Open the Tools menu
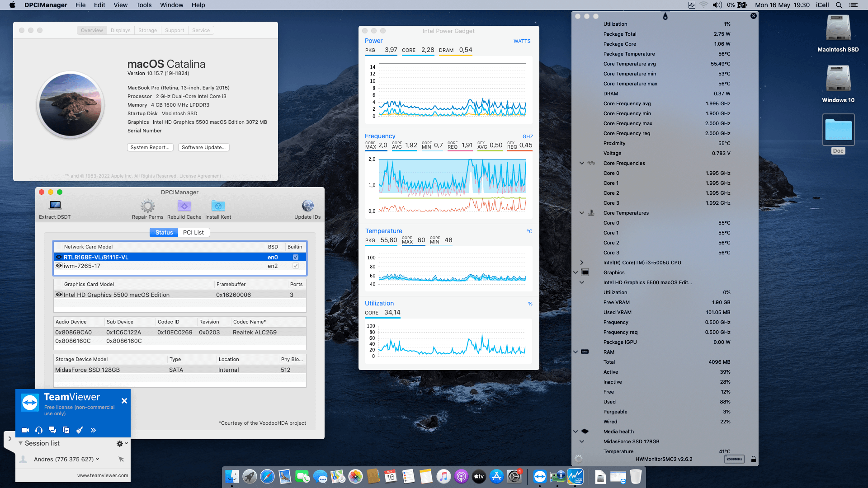Viewport: 868px width, 488px height. (143, 5)
